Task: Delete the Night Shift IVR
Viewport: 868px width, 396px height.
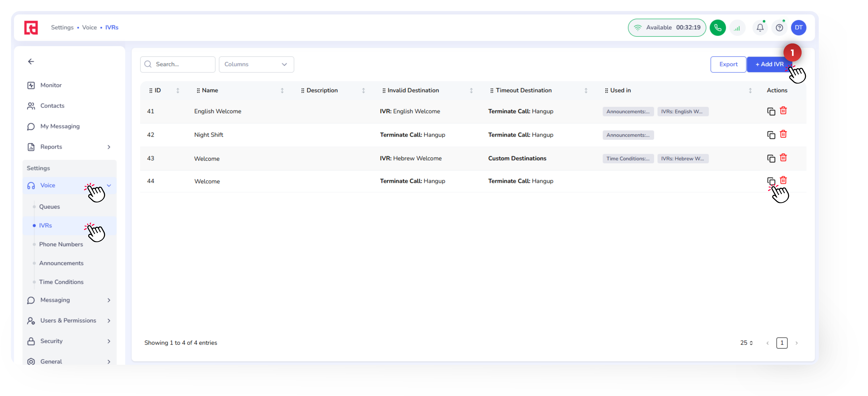Action: point(783,134)
